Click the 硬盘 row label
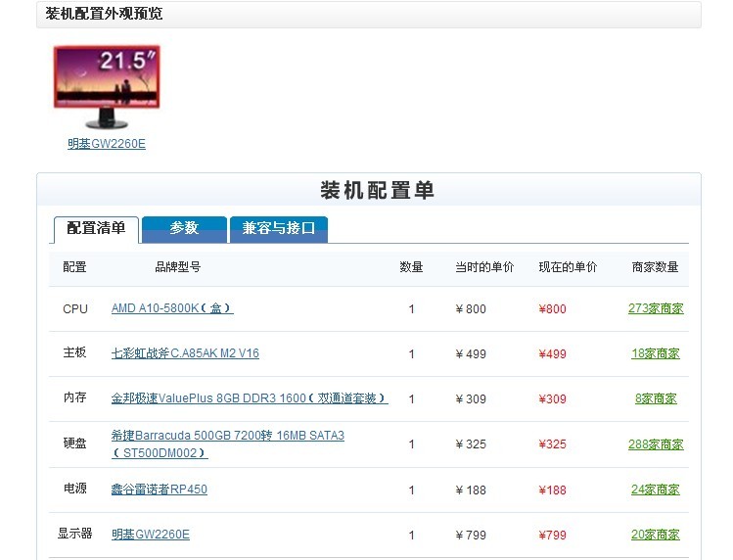Viewport: 733px width, 560px height. (x=74, y=443)
